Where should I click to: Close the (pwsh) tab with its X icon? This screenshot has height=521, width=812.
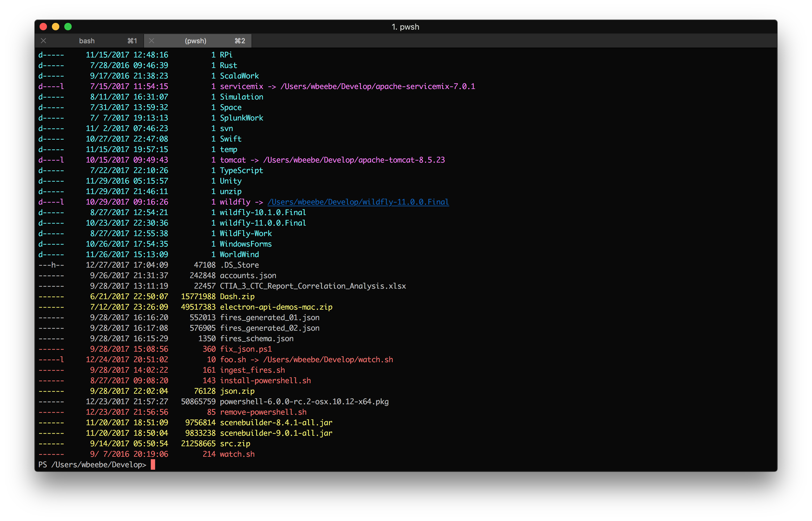click(151, 40)
